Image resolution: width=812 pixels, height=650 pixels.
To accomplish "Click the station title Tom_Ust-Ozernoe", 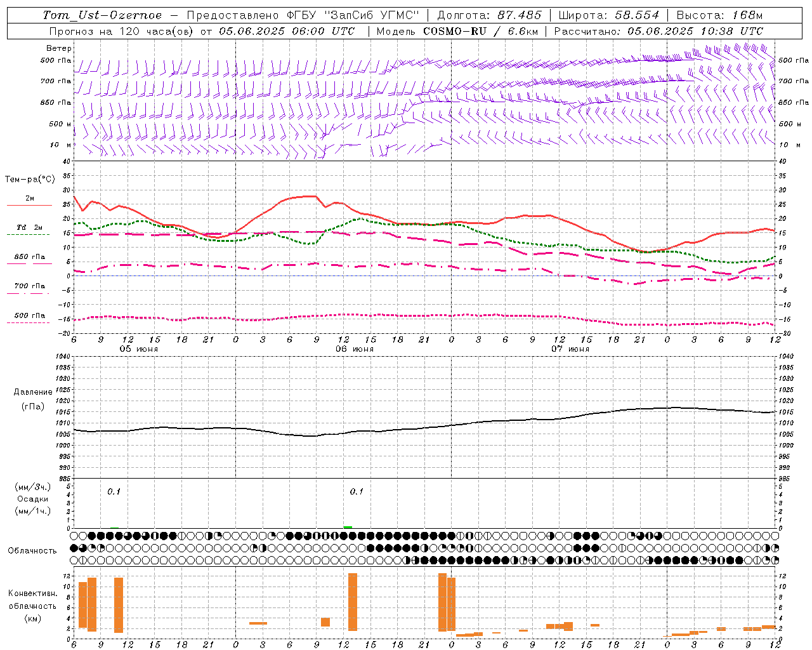I will 102,15.
